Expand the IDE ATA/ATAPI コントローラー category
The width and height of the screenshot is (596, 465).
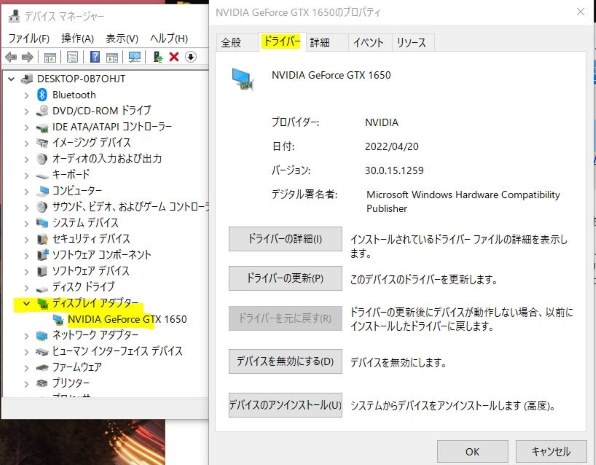click(26, 127)
